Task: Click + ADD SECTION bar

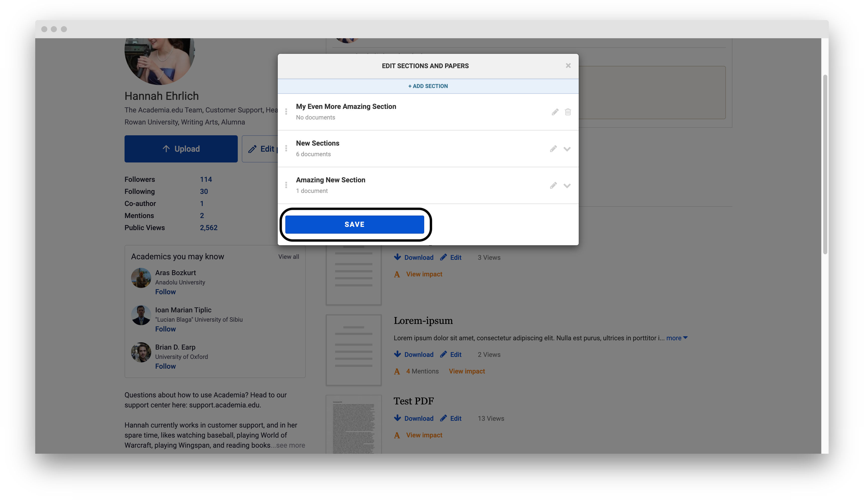Action: 428,86
